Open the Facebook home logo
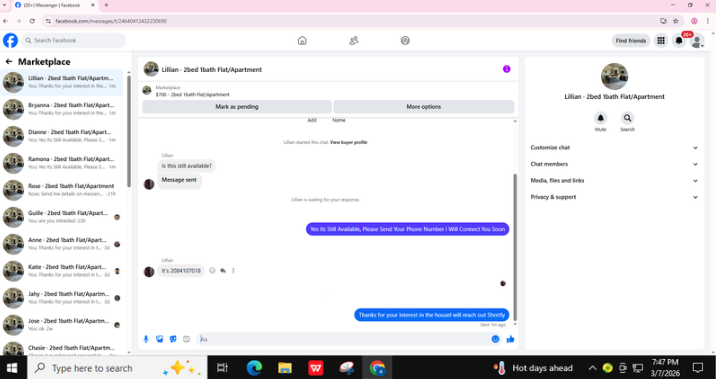The width and height of the screenshot is (716, 379). [x=10, y=41]
